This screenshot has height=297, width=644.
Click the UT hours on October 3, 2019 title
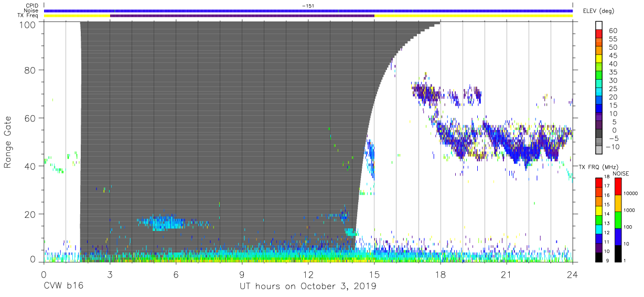coord(308,287)
